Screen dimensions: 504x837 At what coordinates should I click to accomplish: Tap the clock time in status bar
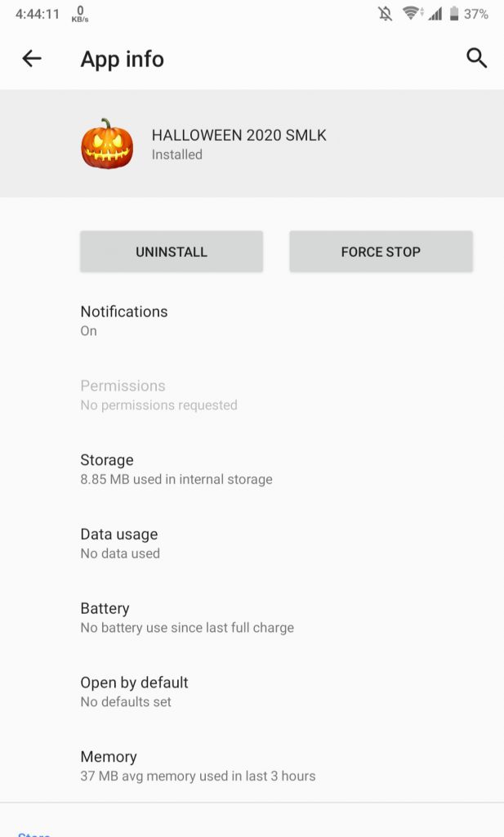tap(38, 14)
